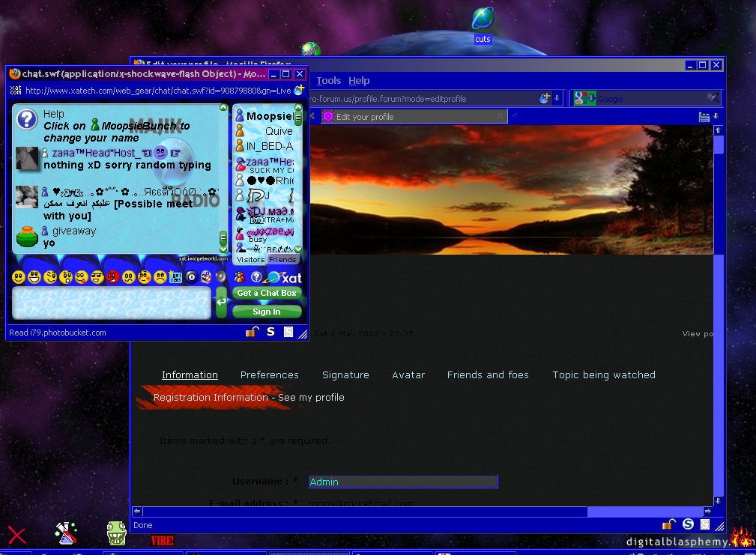Click the 8-ball icon in chat toolbar

(x=191, y=277)
